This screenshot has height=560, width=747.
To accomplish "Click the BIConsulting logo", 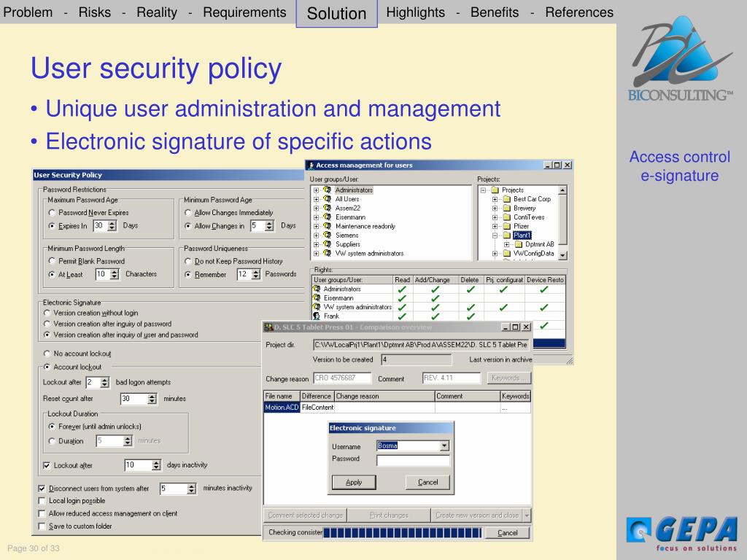I will pyautogui.click(x=681, y=58).
